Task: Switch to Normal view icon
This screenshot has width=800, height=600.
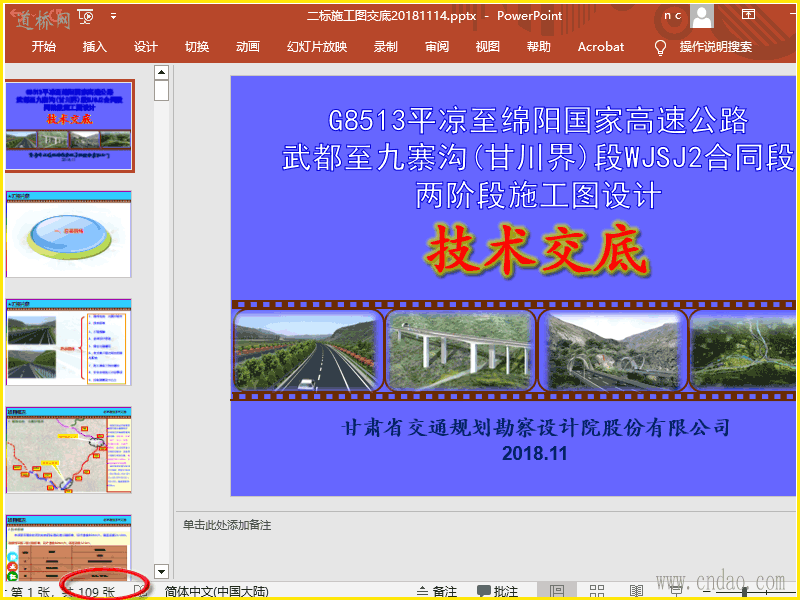Action: coord(557,591)
